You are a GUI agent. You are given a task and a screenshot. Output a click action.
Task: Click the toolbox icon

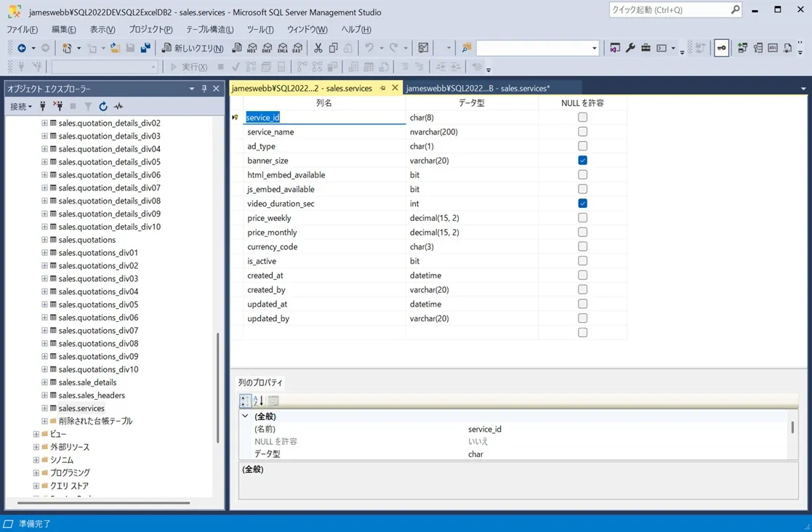pos(646,48)
